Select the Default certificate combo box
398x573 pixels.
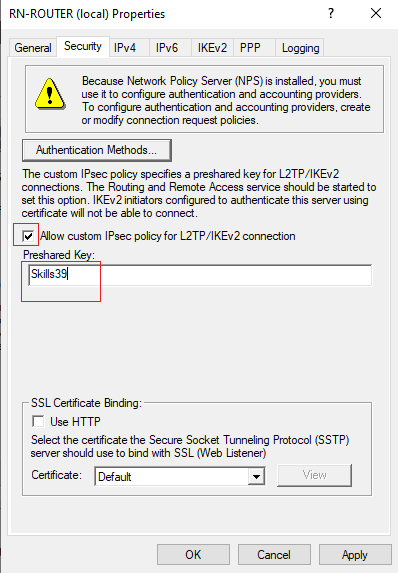coord(180,477)
